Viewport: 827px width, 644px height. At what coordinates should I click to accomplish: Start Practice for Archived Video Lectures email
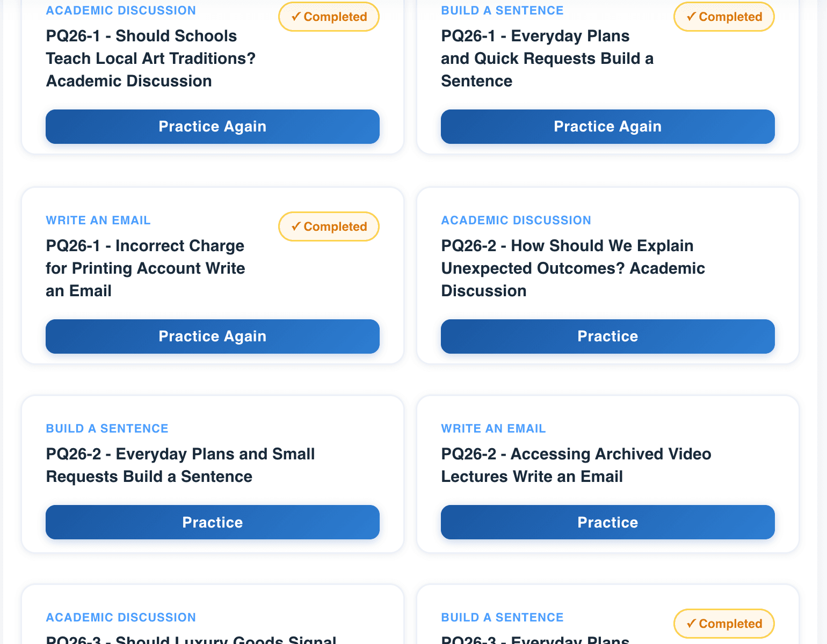(x=607, y=522)
